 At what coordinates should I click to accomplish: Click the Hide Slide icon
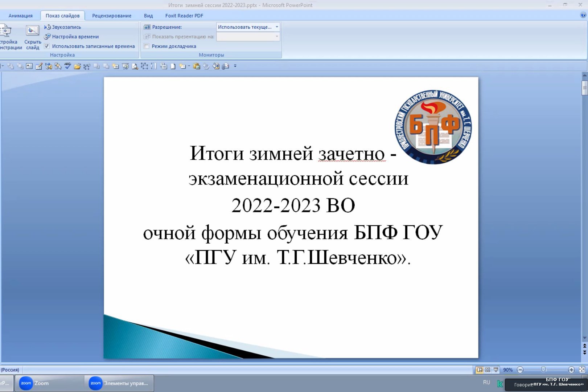[x=33, y=31]
